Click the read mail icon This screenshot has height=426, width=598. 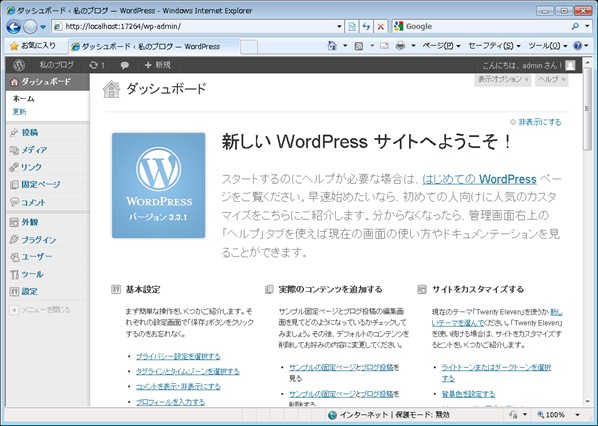[x=384, y=46]
